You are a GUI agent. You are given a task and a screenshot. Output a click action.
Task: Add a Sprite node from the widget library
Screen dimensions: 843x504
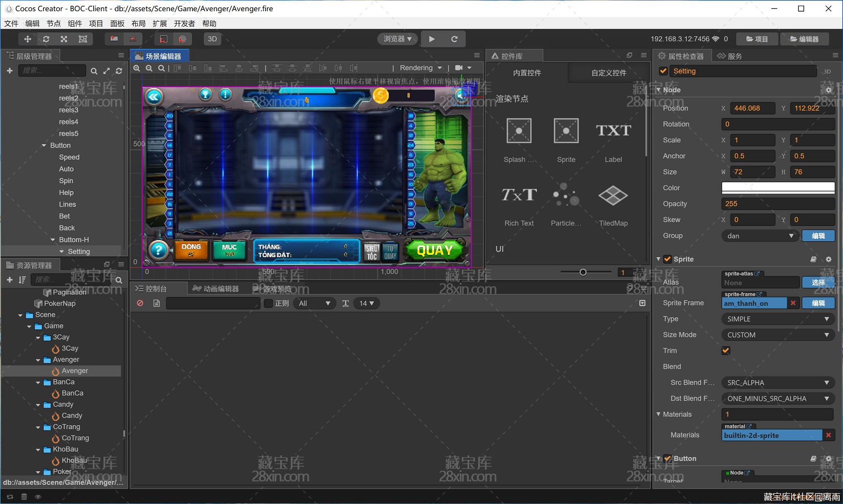click(566, 140)
